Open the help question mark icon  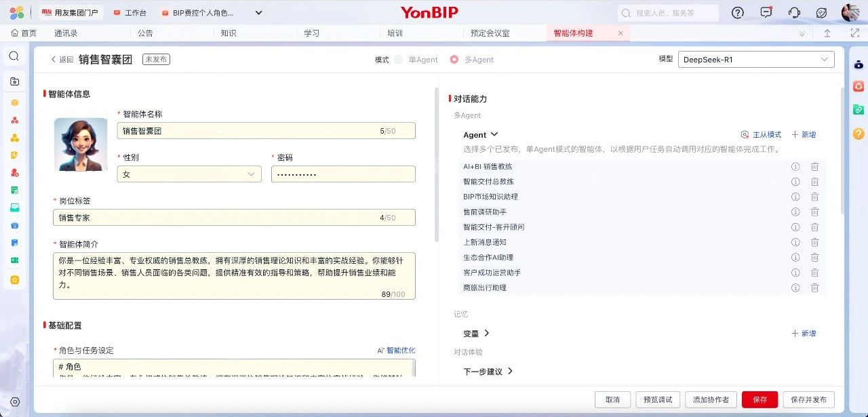coord(738,13)
